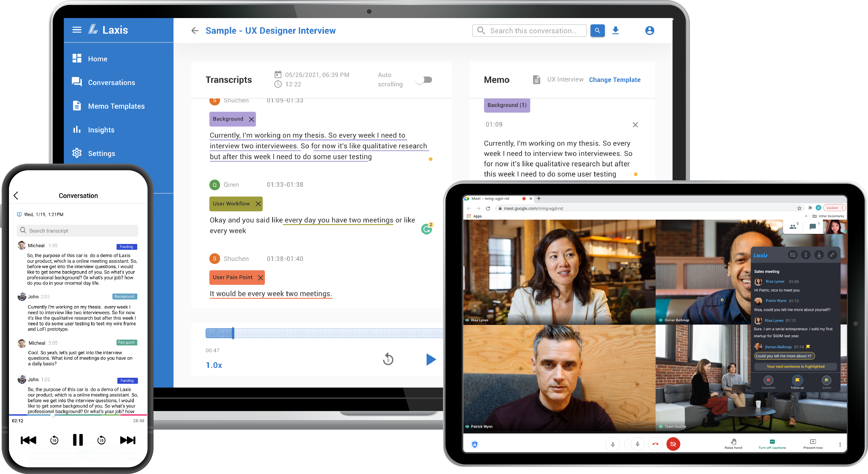868x474 pixels.
Task: Click the Grammarly badge in transcript
Action: pos(427,229)
